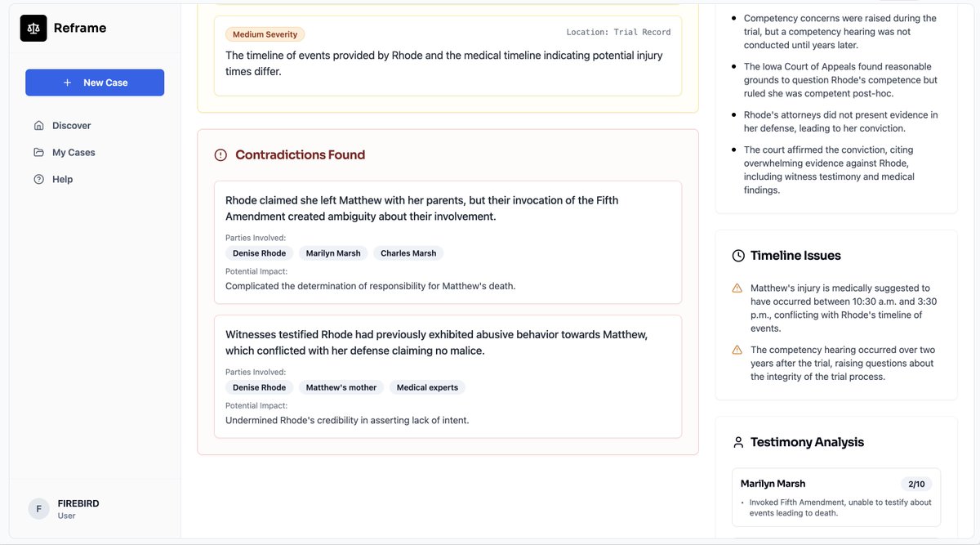Select the Medical experts party tag
The height and width of the screenshot is (545, 980).
coord(427,387)
